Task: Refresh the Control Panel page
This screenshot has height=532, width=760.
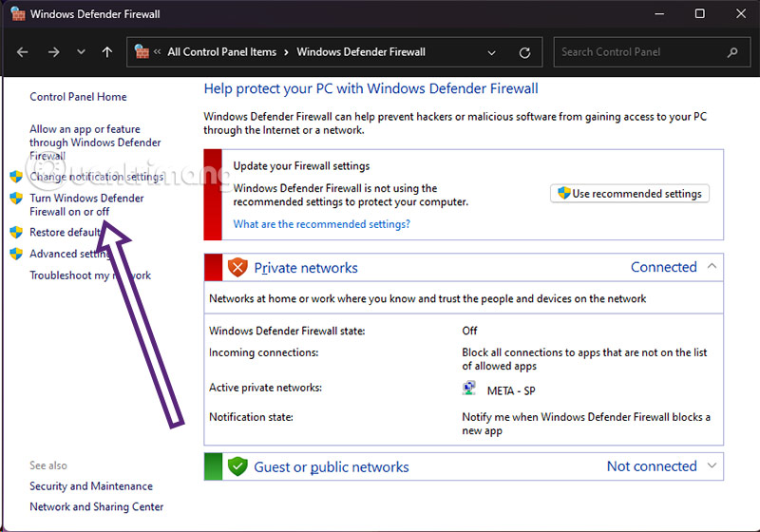Action: pos(524,52)
